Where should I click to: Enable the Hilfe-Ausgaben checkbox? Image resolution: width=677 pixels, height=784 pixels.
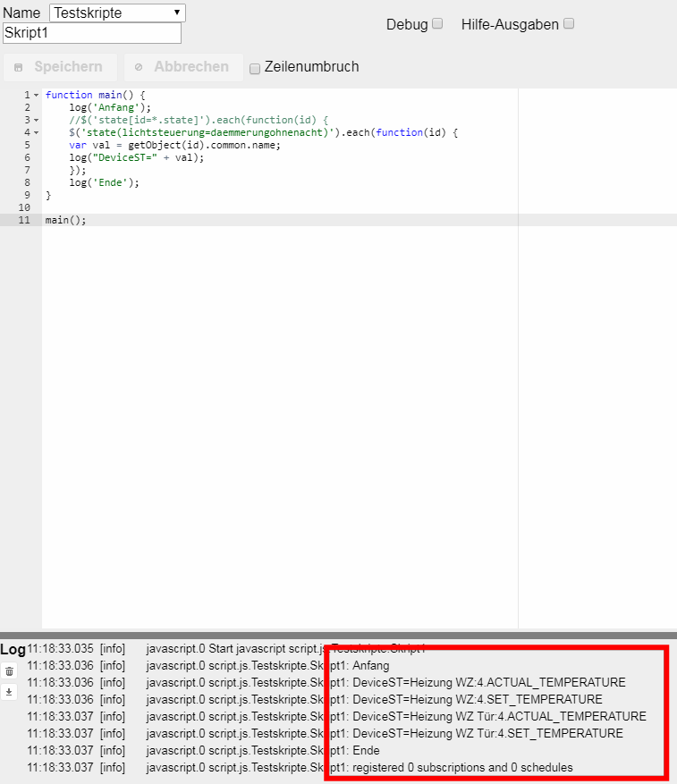(x=569, y=23)
